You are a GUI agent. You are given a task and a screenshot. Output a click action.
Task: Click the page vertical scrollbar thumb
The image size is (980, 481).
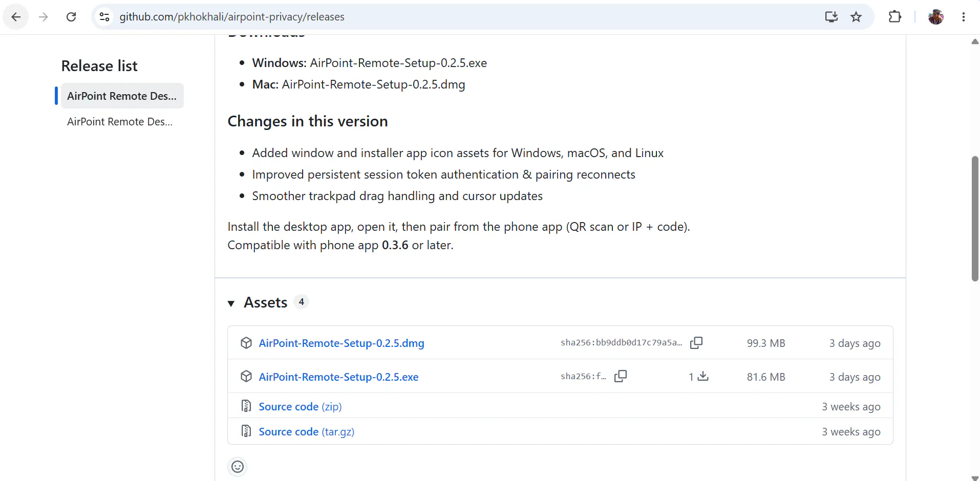tap(975, 218)
